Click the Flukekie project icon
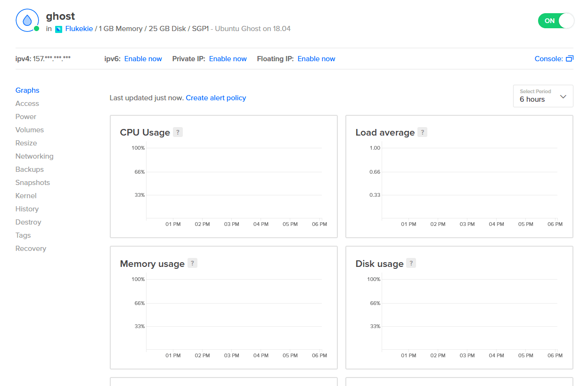Screen dimensions: 588x386 (x=58, y=29)
